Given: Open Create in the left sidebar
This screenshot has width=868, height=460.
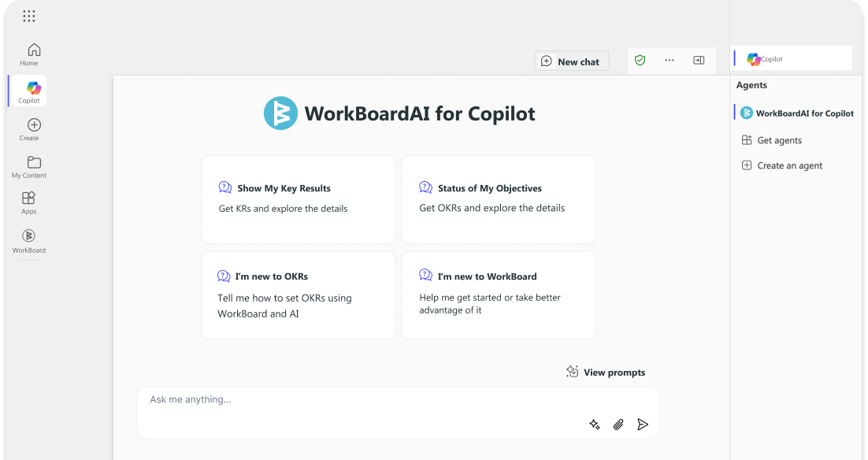Looking at the screenshot, I should (29, 129).
